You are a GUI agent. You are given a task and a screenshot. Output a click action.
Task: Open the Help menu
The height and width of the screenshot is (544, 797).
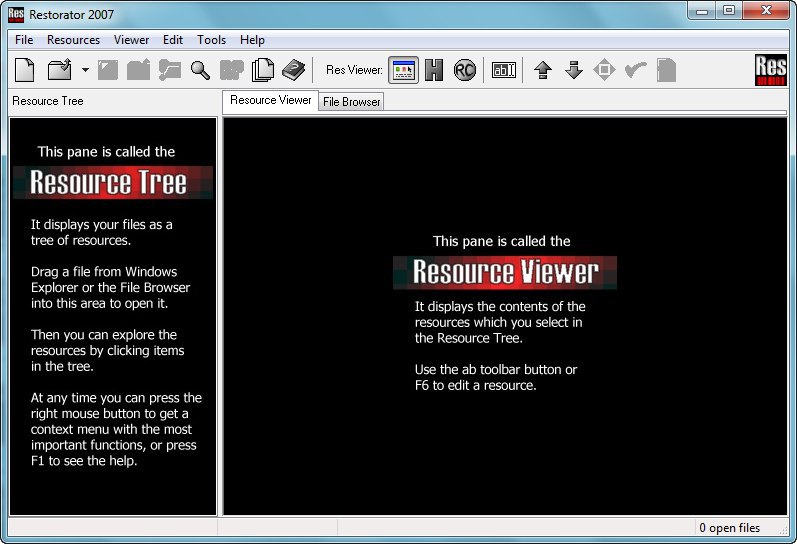click(x=252, y=40)
